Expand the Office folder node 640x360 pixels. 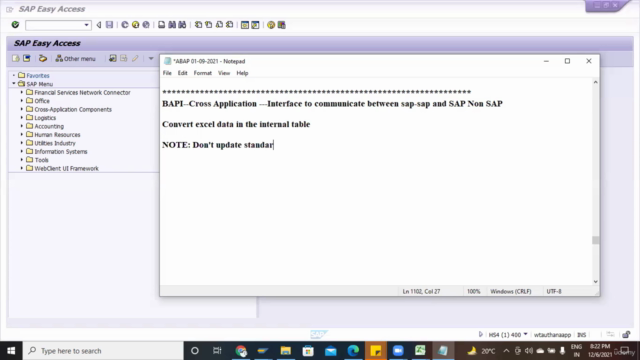point(22,100)
